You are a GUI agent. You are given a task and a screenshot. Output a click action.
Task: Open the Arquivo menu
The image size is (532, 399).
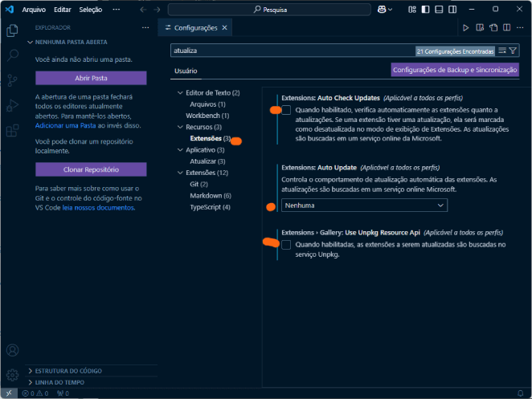coord(34,10)
